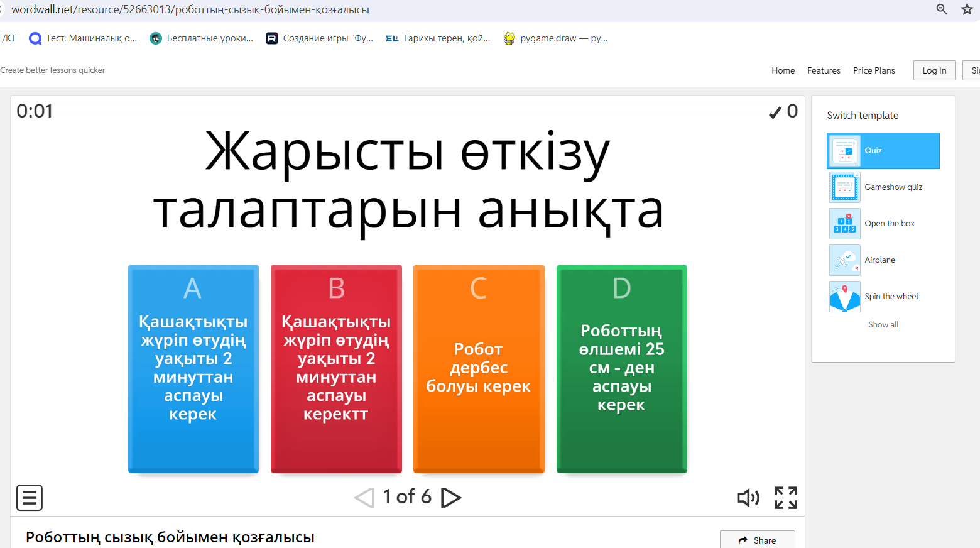Bookmark this page with star icon
This screenshot has width=980, height=548.
967,9
